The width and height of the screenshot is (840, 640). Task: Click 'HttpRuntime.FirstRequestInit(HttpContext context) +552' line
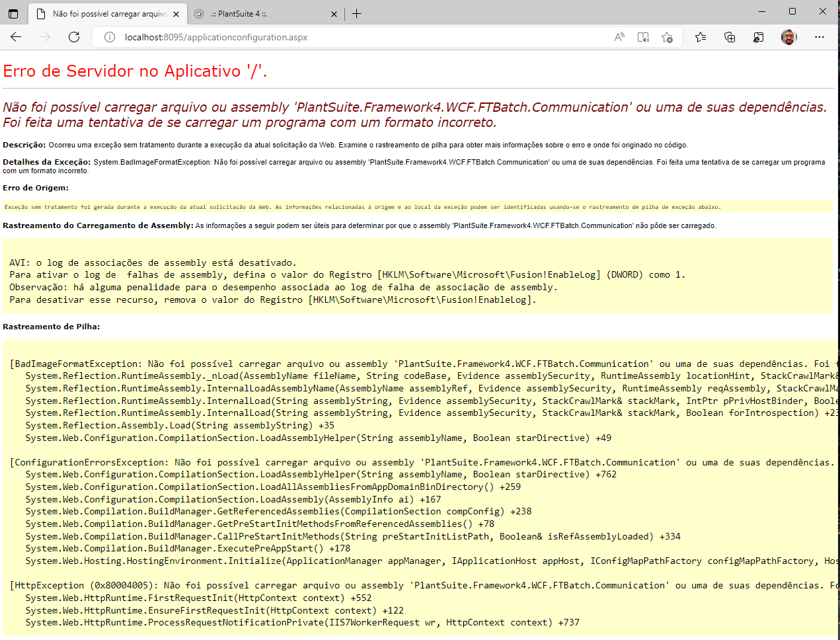198,598
